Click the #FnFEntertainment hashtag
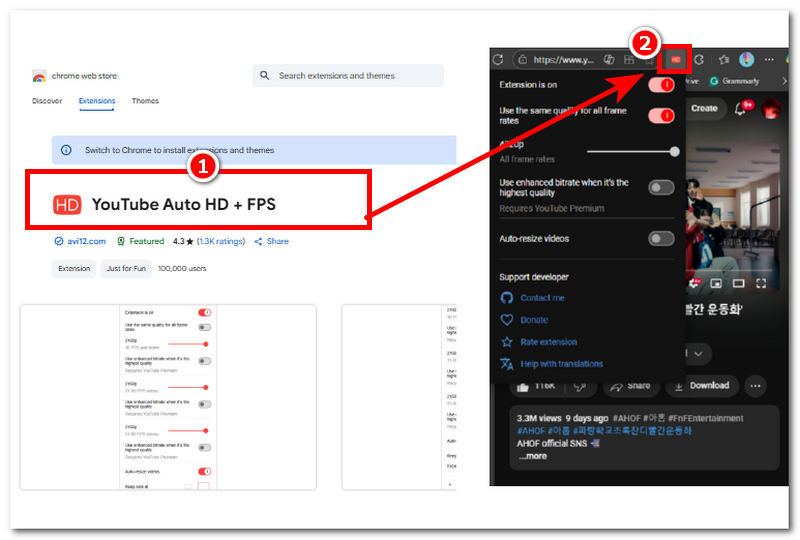This screenshot has width=800, height=540. point(705,419)
